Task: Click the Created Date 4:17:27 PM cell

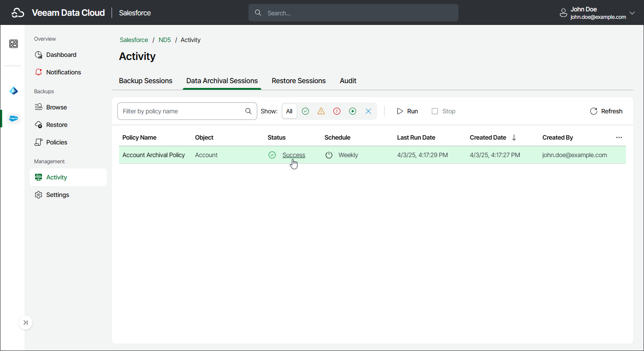Action: [x=495, y=155]
